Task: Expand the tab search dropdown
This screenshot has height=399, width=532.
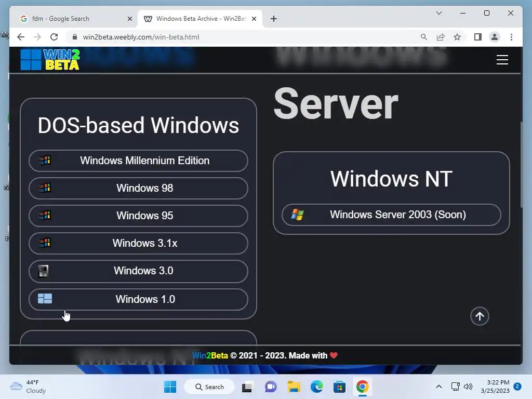Action: tap(438, 13)
